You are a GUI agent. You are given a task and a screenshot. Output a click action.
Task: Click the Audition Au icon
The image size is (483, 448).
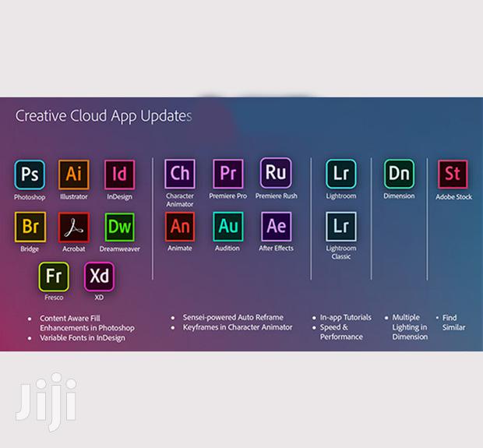click(228, 227)
